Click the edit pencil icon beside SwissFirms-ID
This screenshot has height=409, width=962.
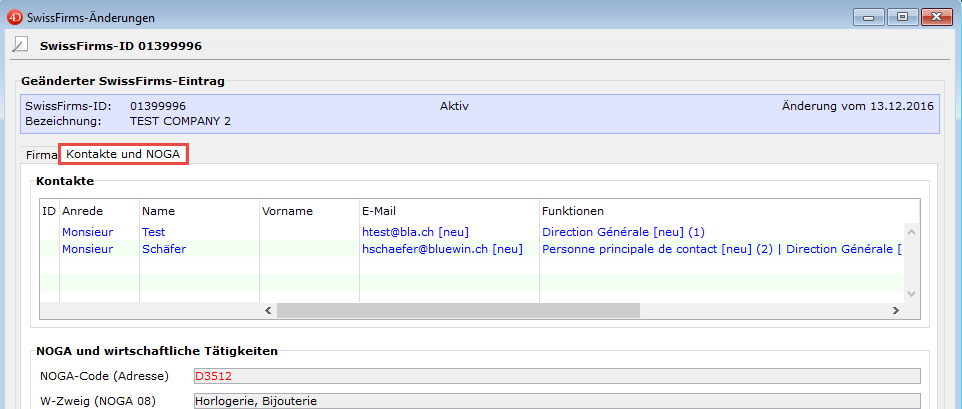20,45
